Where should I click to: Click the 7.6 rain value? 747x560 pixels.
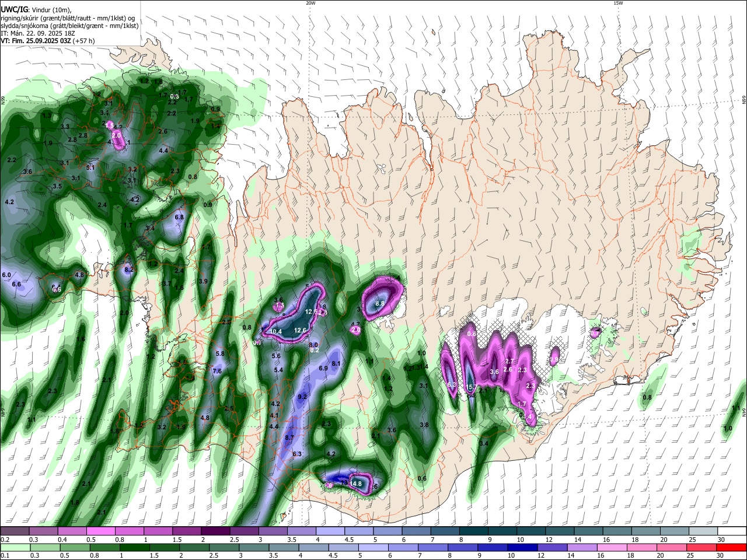(x=217, y=371)
